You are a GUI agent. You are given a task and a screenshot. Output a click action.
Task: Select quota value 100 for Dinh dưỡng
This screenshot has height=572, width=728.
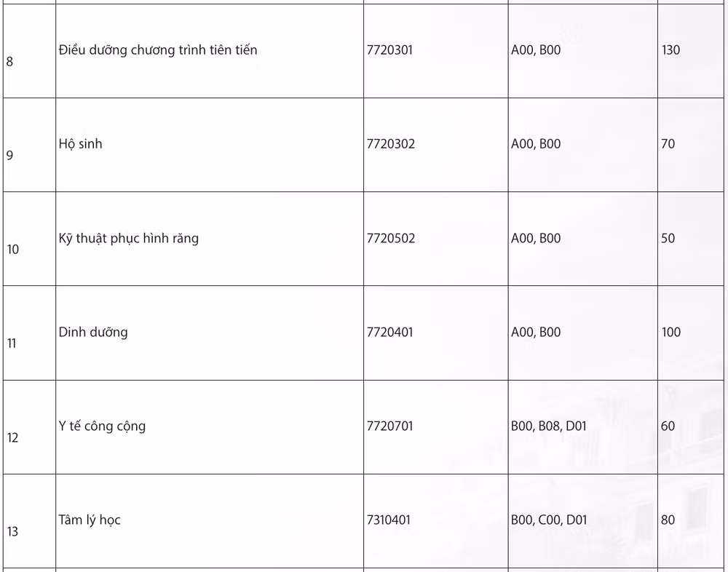[671, 333]
